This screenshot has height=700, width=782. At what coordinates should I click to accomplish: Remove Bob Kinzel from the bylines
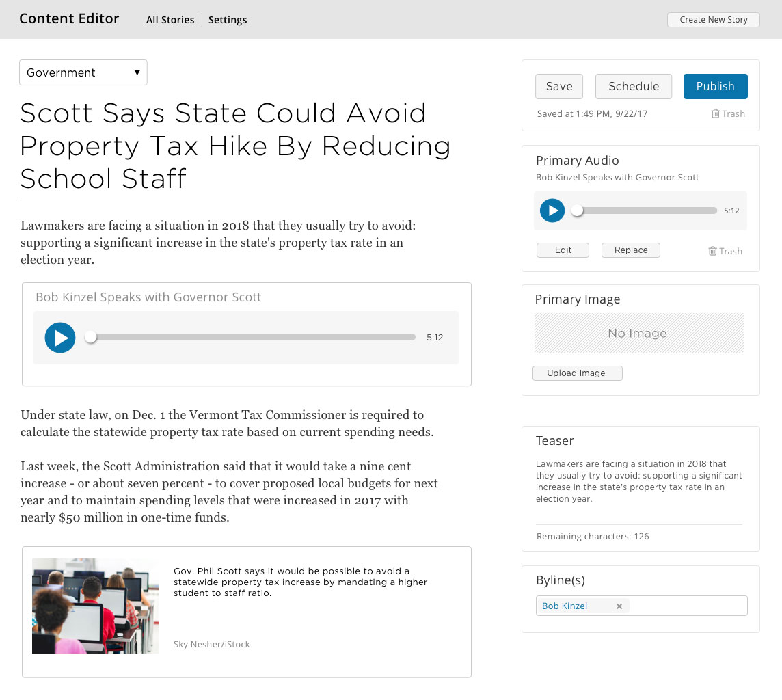pos(619,606)
